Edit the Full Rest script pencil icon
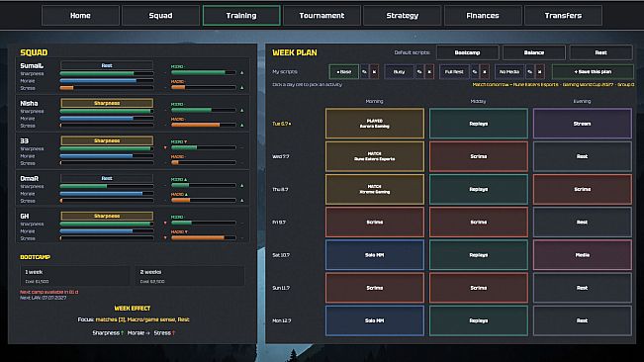The height and width of the screenshot is (362, 644). [x=475, y=72]
